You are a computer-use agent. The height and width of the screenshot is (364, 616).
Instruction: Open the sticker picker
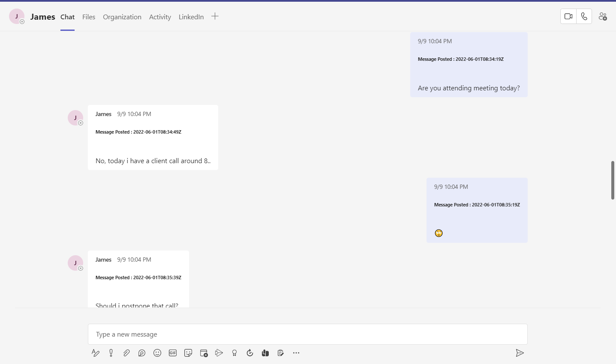188,353
